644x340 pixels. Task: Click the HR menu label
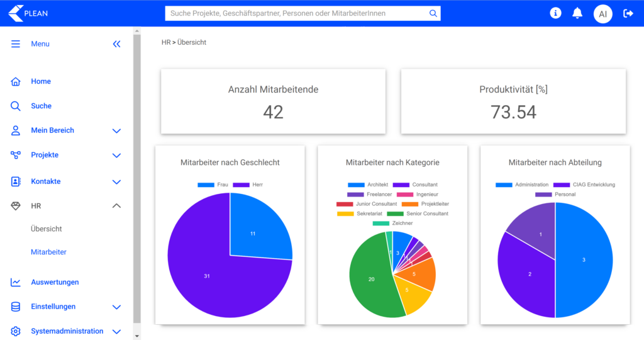pos(36,206)
